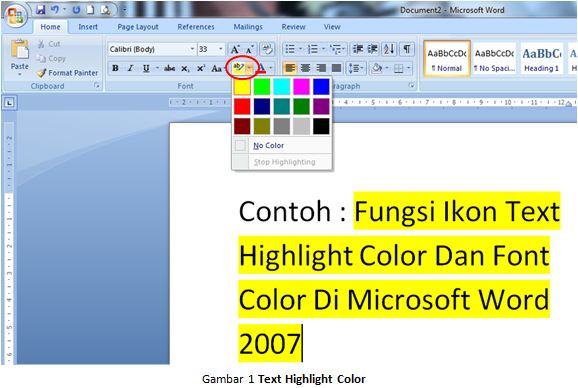This screenshot has height=388, width=578.
Task: Toggle Subscript formatting
Action: (x=185, y=69)
